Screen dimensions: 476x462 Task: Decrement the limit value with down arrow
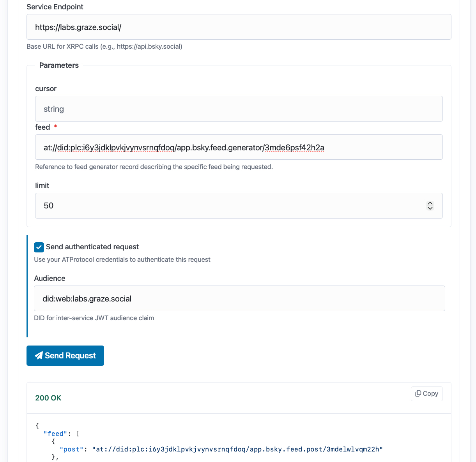[x=430, y=208]
